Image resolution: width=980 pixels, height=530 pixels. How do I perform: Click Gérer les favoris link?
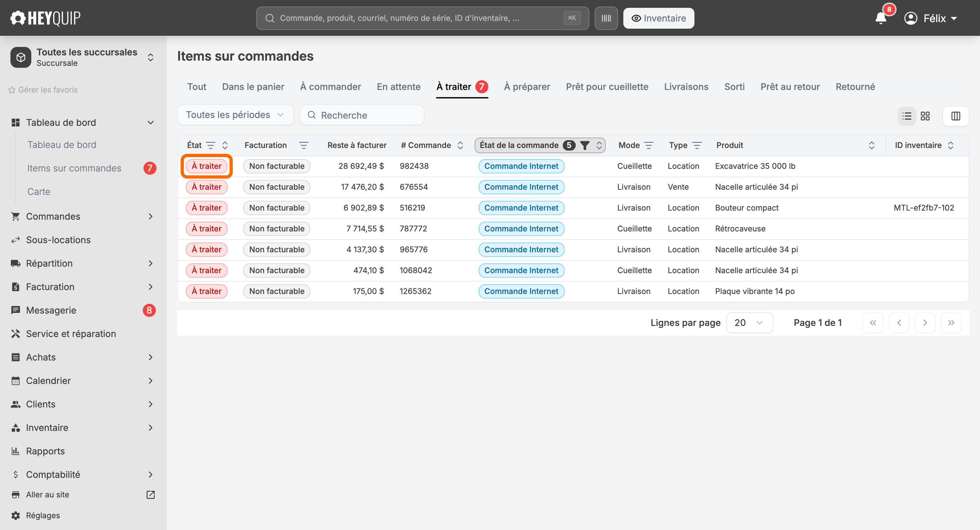click(43, 90)
